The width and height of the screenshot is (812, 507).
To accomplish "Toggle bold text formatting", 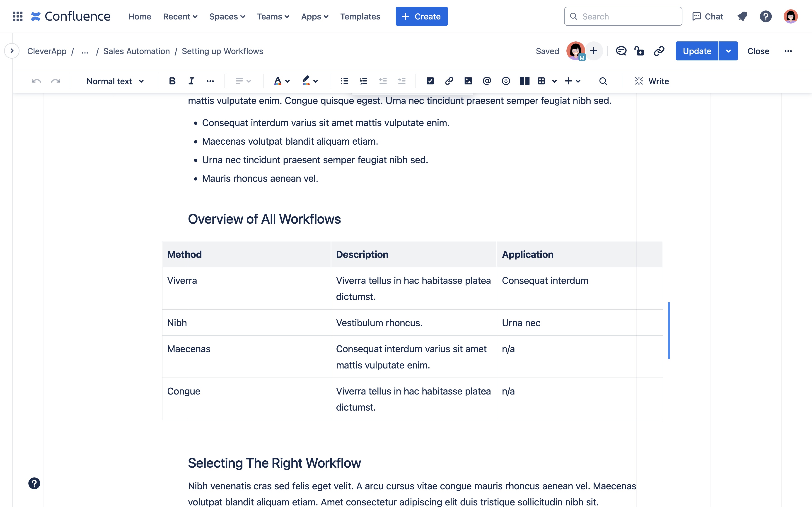I will (x=172, y=81).
